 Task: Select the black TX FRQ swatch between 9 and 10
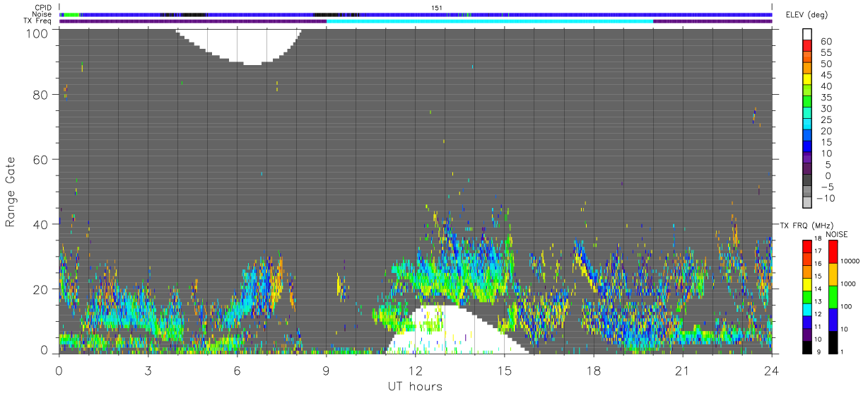click(x=807, y=347)
